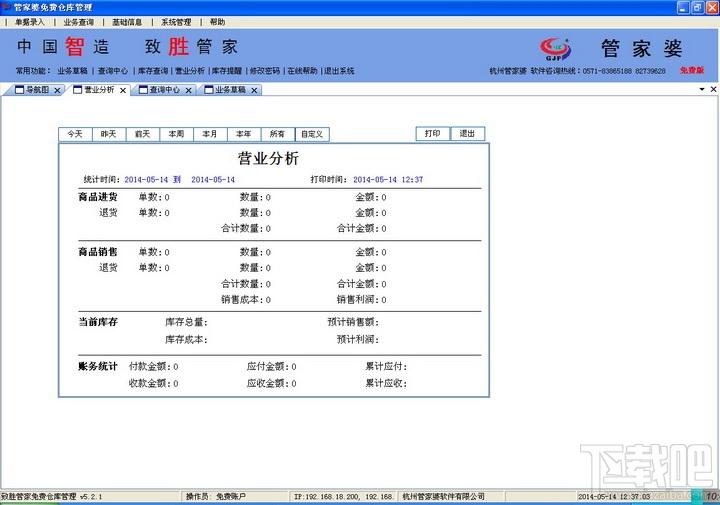The height and width of the screenshot is (505, 720).
Task: Click the app icon in title bar
Action: 6,7
